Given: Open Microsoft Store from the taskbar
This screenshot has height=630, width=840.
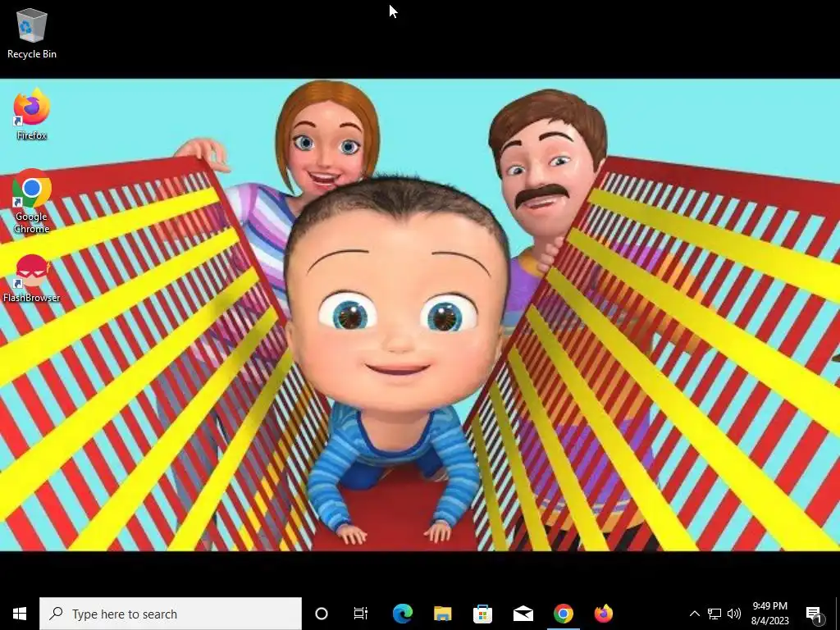Looking at the screenshot, I should tap(482, 614).
